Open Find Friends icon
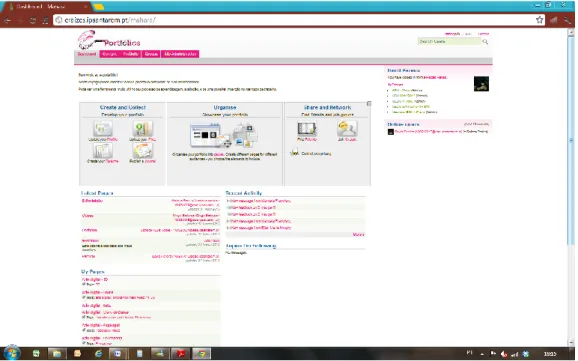578x361 pixels. point(307,129)
